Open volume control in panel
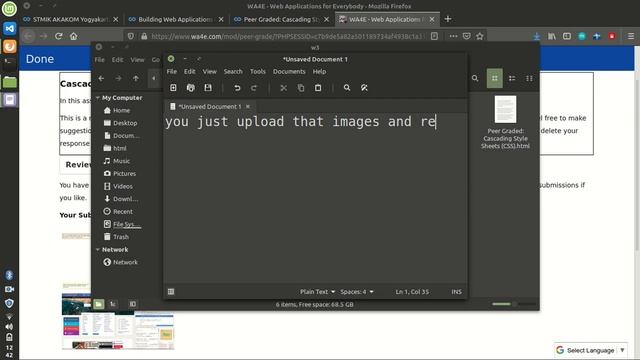Screen dimensions: 640x360 coord(9,327)
